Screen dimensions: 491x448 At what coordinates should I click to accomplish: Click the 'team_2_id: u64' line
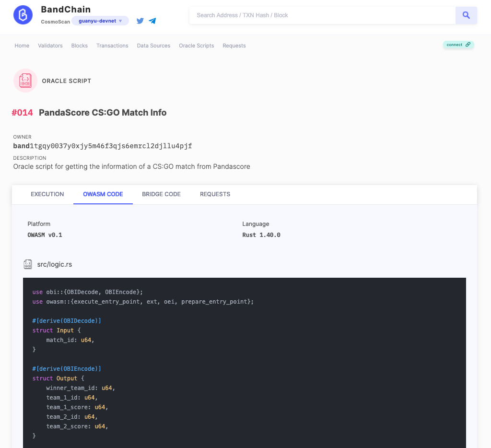[x=72, y=417]
